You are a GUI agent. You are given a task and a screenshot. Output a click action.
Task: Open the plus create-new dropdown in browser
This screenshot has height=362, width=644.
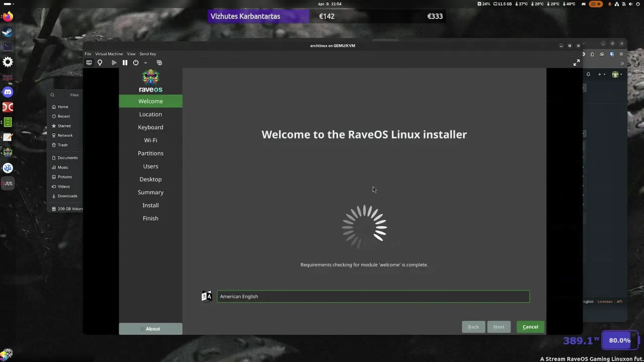pos(601,74)
